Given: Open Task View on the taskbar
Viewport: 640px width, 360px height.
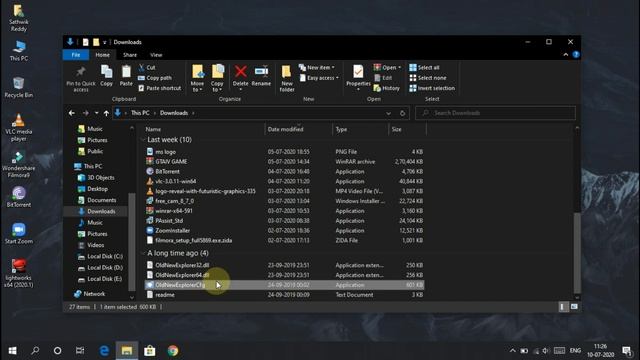Looking at the screenshot, I should [x=80, y=351].
